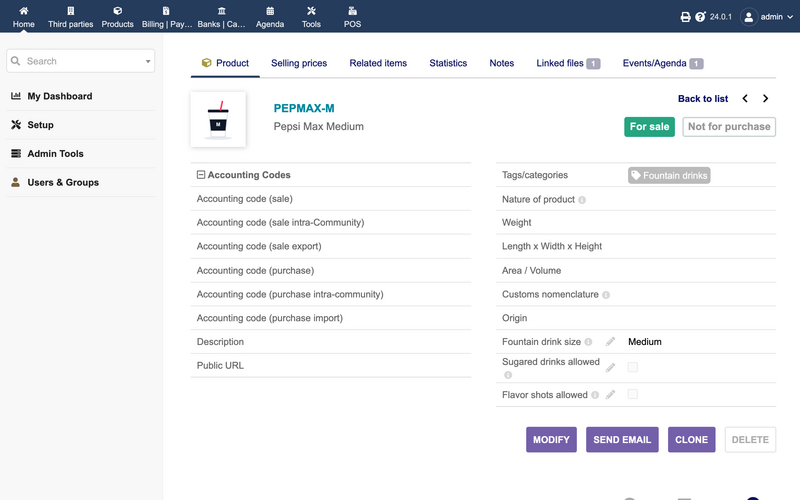Click the DELETE button
Image resolution: width=800 pixels, height=500 pixels.
750,440
